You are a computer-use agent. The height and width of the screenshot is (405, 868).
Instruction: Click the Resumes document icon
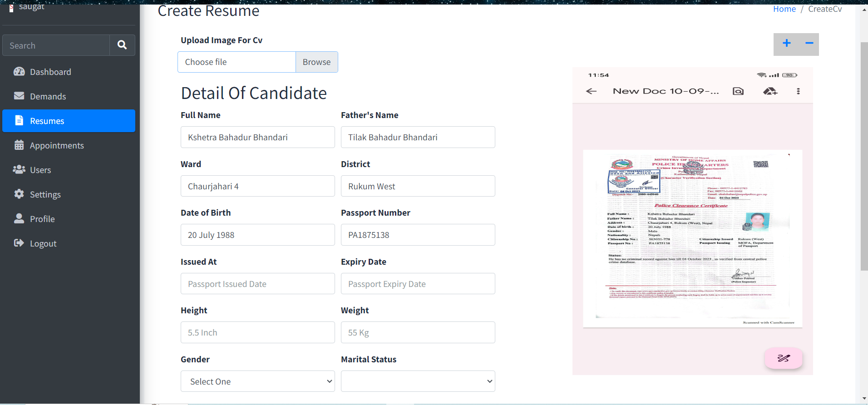point(19,121)
